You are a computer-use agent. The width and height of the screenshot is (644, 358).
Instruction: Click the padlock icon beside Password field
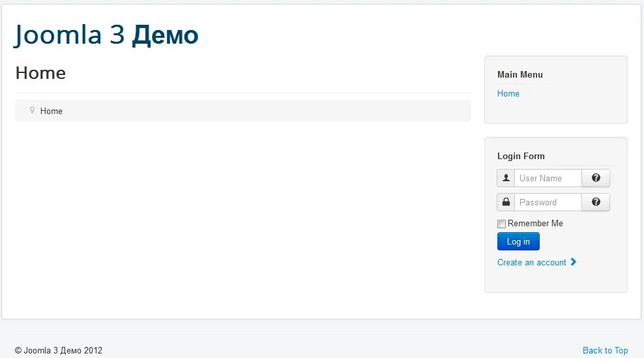point(506,202)
